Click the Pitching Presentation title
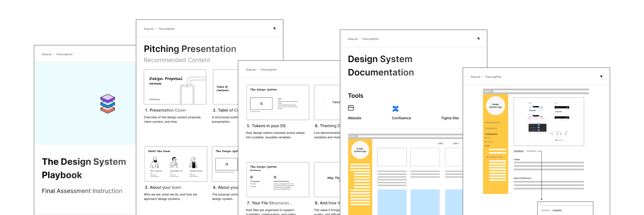Viewport: 644px width, 215px height. [190, 49]
